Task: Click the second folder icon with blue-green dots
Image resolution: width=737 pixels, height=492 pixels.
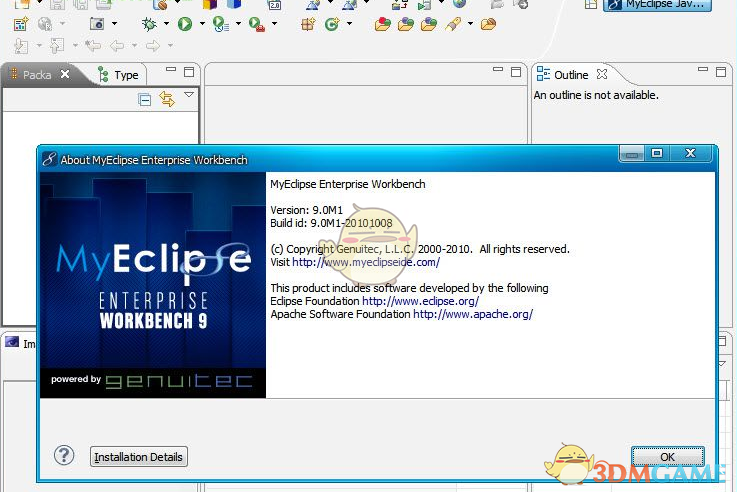Action: [406, 24]
